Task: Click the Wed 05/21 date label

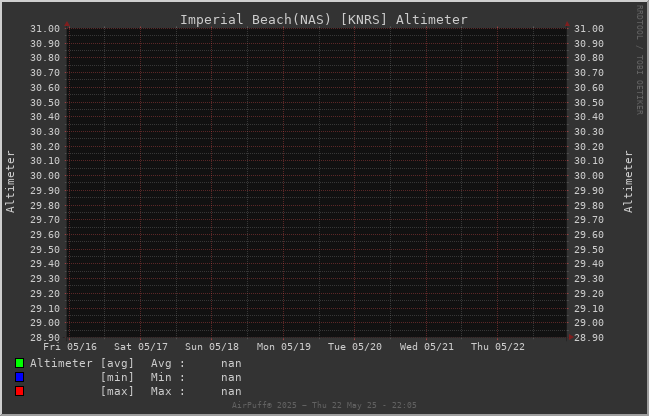Action: [x=426, y=346]
